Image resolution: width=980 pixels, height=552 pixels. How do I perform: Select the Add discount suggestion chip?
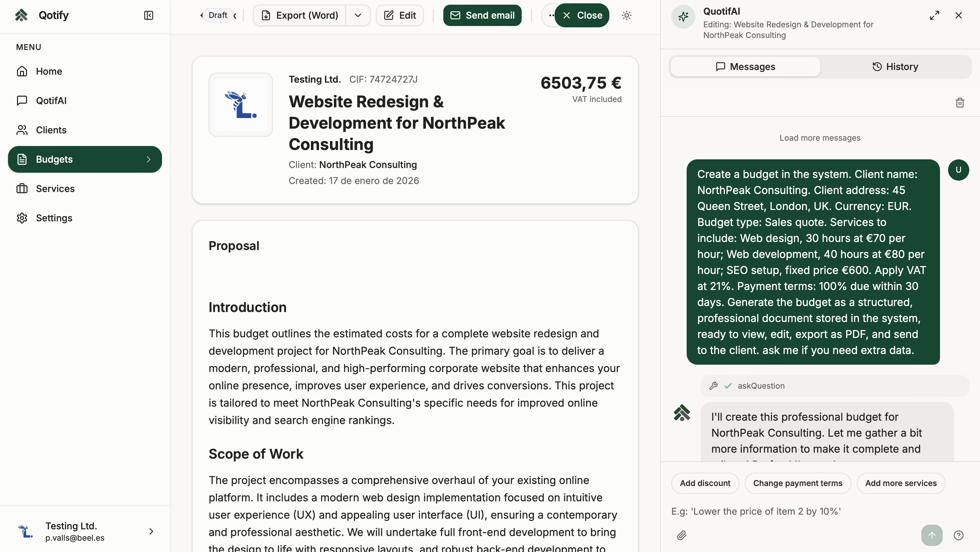(705, 483)
